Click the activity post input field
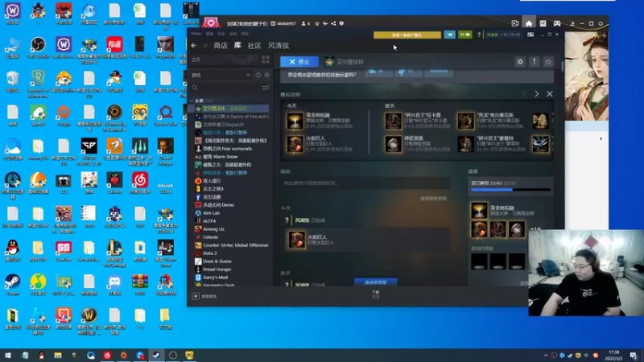The height and width of the screenshot is (362, 644). (365, 183)
